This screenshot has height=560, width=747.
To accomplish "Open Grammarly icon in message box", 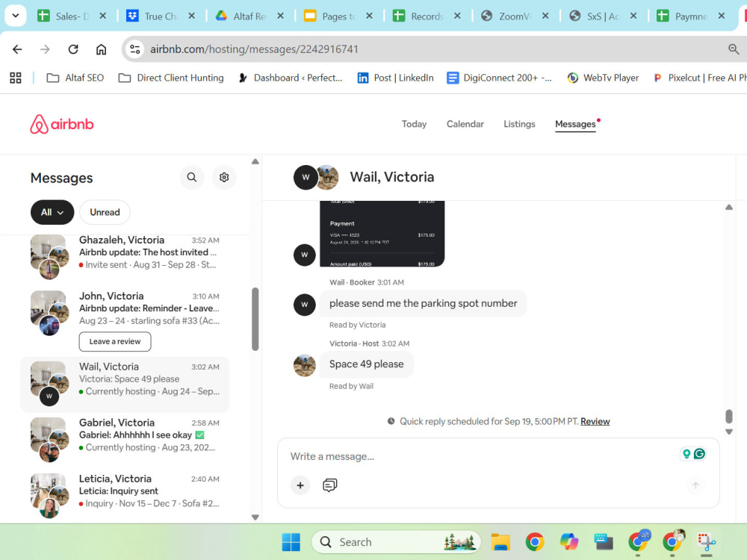I will click(x=699, y=453).
